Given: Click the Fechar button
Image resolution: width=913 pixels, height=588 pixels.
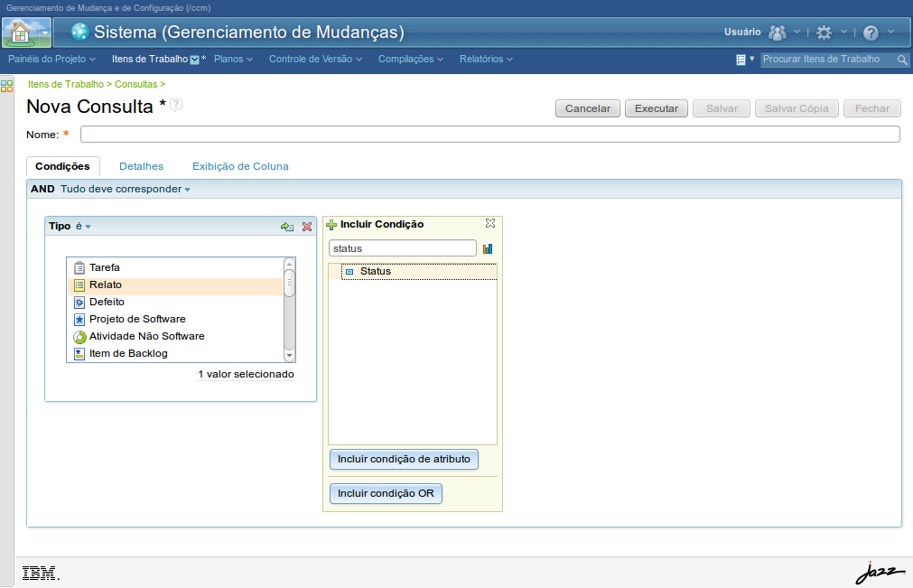Looking at the screenshot, I should click(872, 108).
